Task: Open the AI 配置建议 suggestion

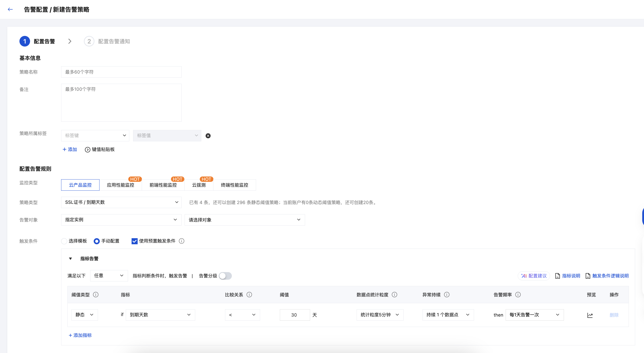Action: click(x=534, y=276)
